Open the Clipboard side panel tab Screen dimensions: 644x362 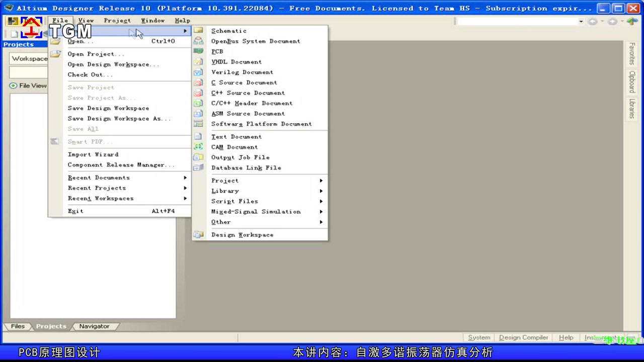pos(632,82)
